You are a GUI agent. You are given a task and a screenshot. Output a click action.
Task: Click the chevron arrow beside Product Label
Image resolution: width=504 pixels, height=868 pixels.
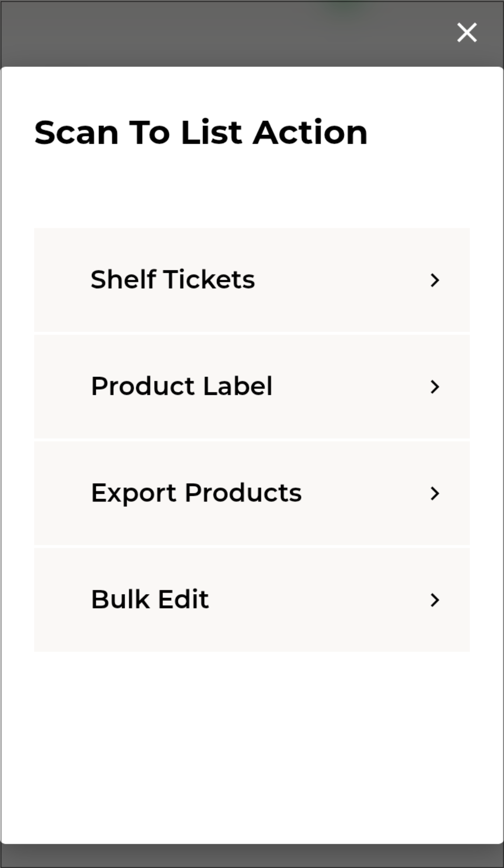435,387
